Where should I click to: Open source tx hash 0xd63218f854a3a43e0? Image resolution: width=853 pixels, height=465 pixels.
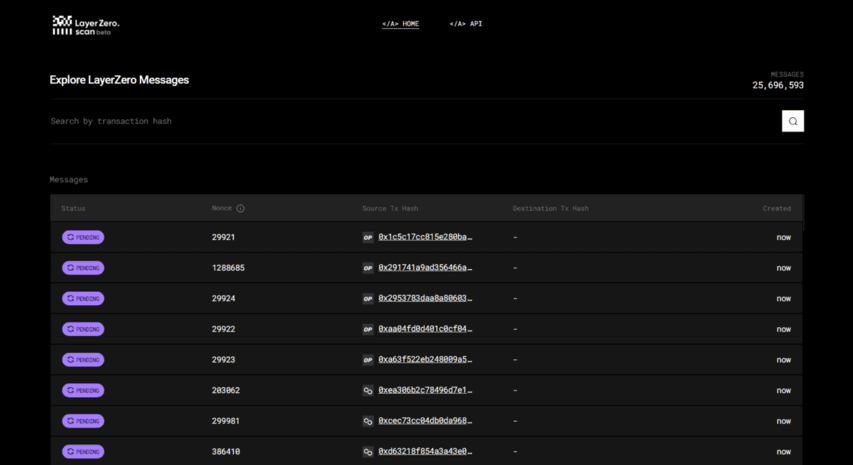pyautogui.click(x=425, y=451)
